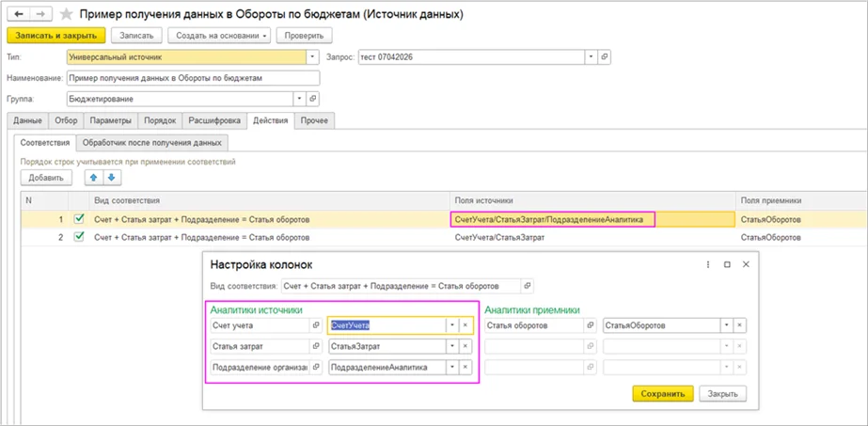The width and height of the screenshot is (868, 426).
Task: Open Обработчик после получения данных subtab
Action: pos(152,143)
